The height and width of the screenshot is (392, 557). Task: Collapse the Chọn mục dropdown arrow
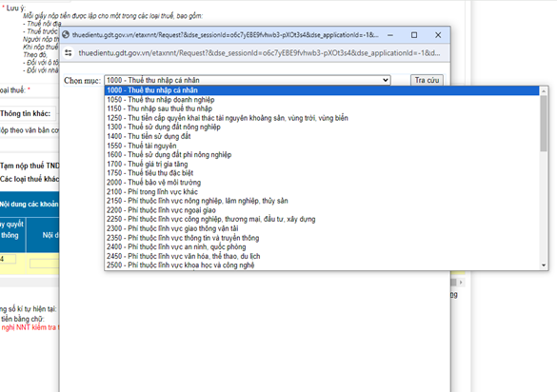[386, 80]
